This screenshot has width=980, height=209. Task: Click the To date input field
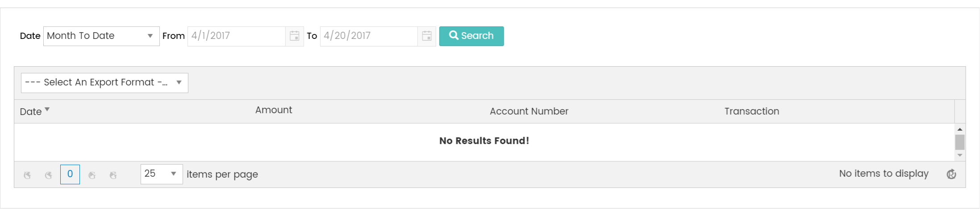(369, 36)
